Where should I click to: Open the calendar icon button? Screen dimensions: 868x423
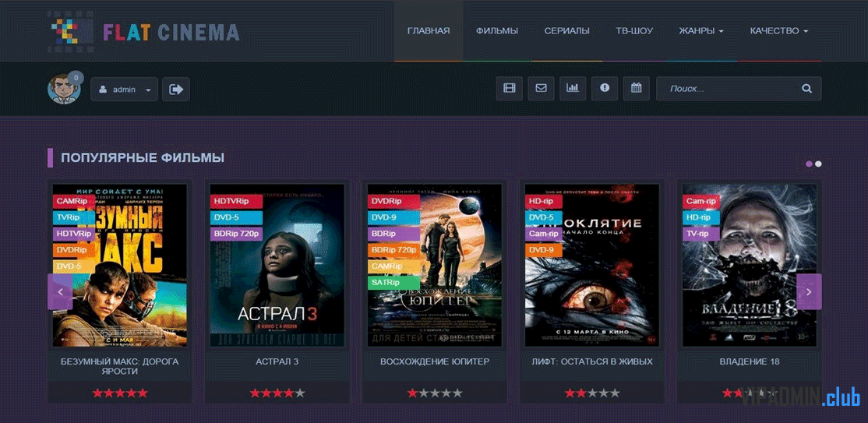(x=636, y=89)
